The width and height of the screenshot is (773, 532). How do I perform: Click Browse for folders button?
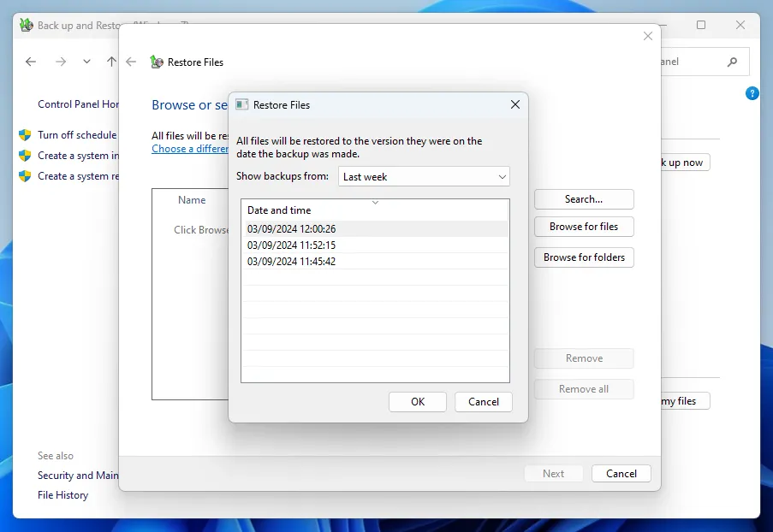pyautogui.click(x=584, y=257)
